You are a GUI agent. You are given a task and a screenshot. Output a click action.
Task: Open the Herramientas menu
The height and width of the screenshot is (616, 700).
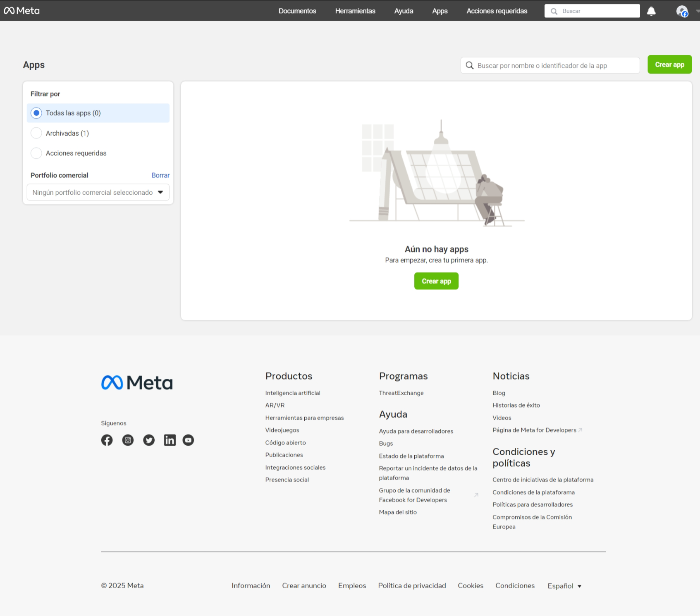355,11
